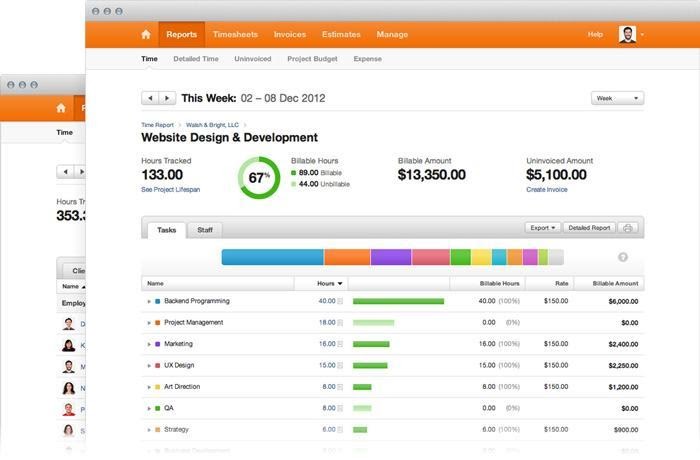Viewport: 700px width, 460px height.
Task: Click the note icon next to Art Direction hours
Action: (340, 387)
